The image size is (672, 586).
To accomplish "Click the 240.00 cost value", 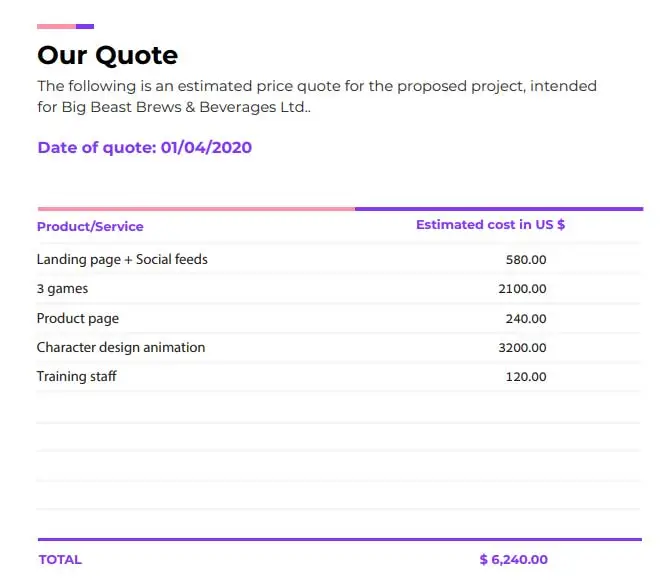I will click(526, 319).
